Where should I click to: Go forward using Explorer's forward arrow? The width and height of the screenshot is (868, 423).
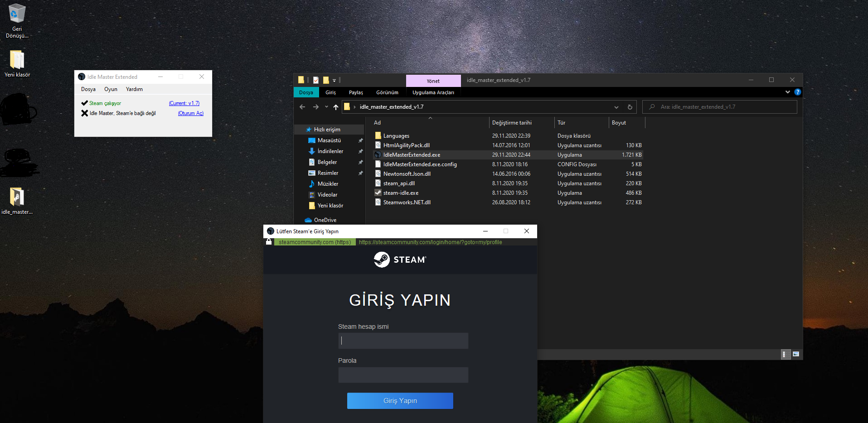pos(316,107)
